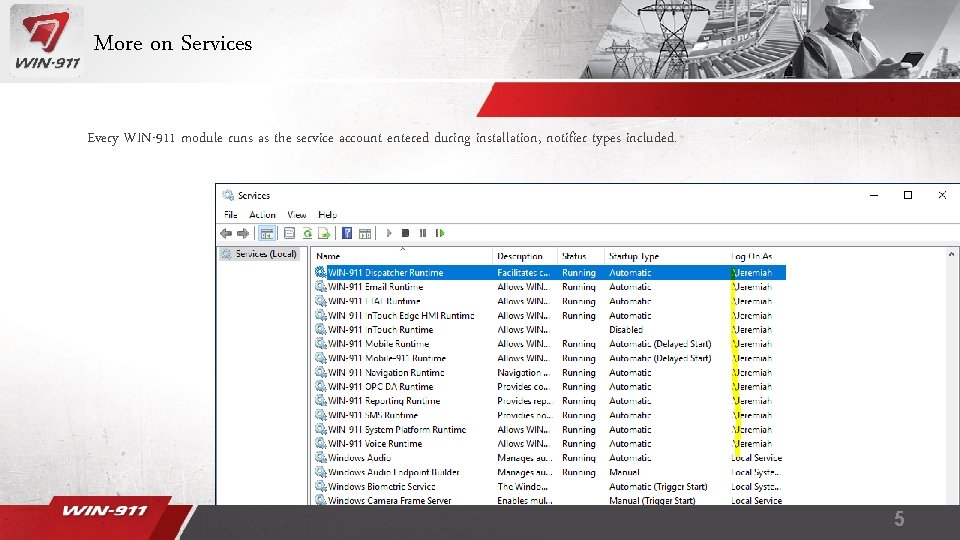Select the WIN-911 Mobile-911 Runtime service
The width and height of the screenshot is (960, 540).
[x=387, y=358]
